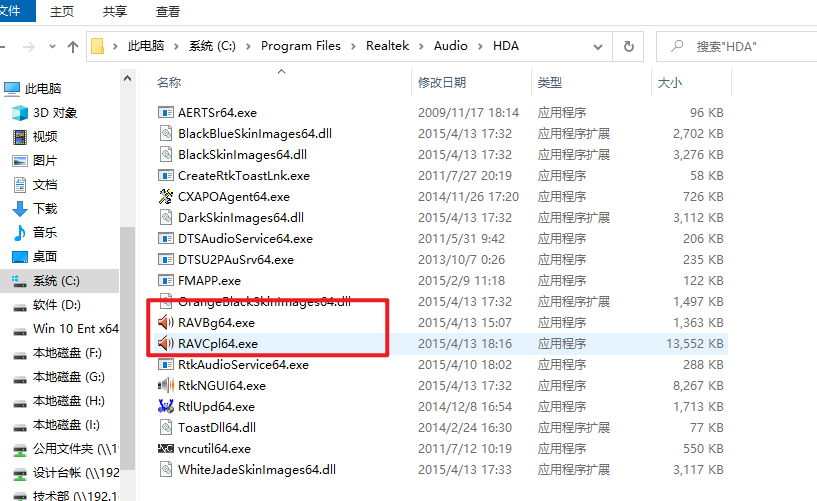Open the 共享 ribbon tab
The width and height of the screenshot is (817, 501).
click(x=115, y=11)
